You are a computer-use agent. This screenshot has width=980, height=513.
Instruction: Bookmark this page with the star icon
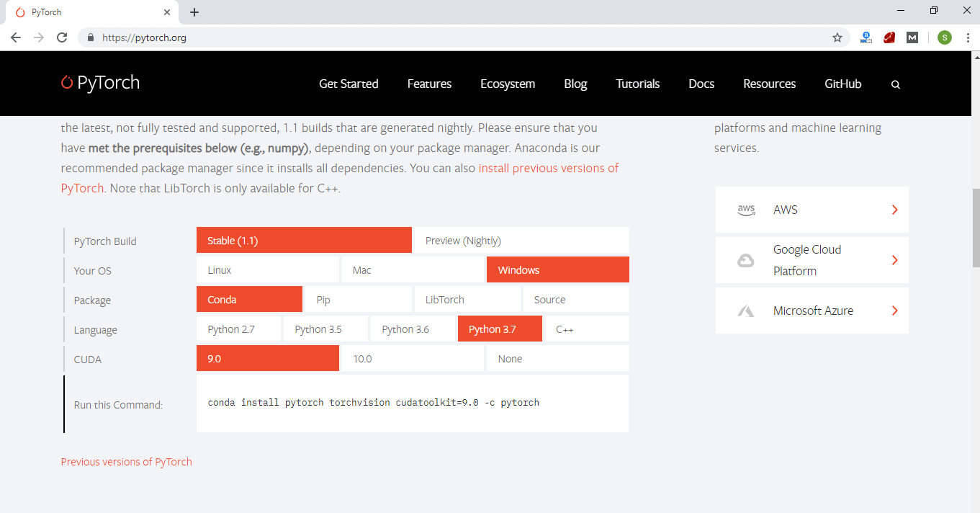point(837,37)
